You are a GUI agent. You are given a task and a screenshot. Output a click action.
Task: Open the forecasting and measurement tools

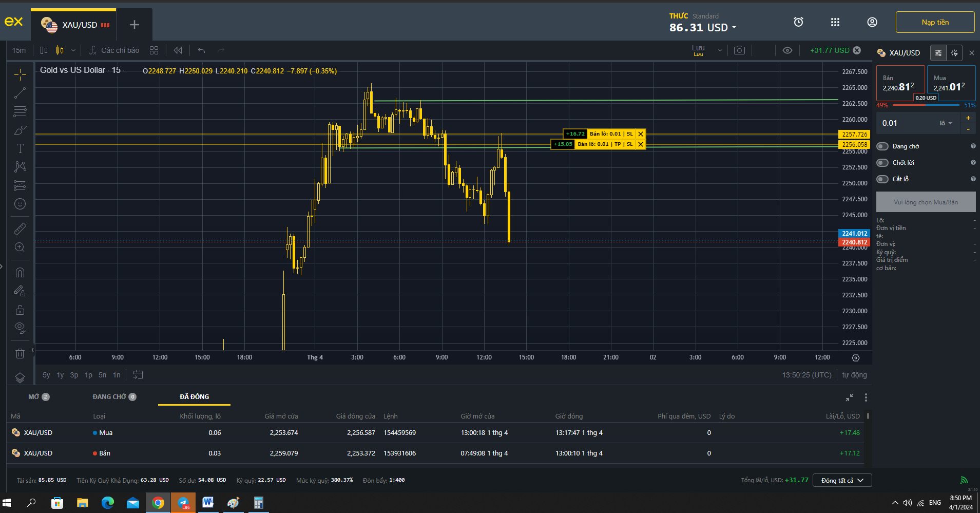20,185
